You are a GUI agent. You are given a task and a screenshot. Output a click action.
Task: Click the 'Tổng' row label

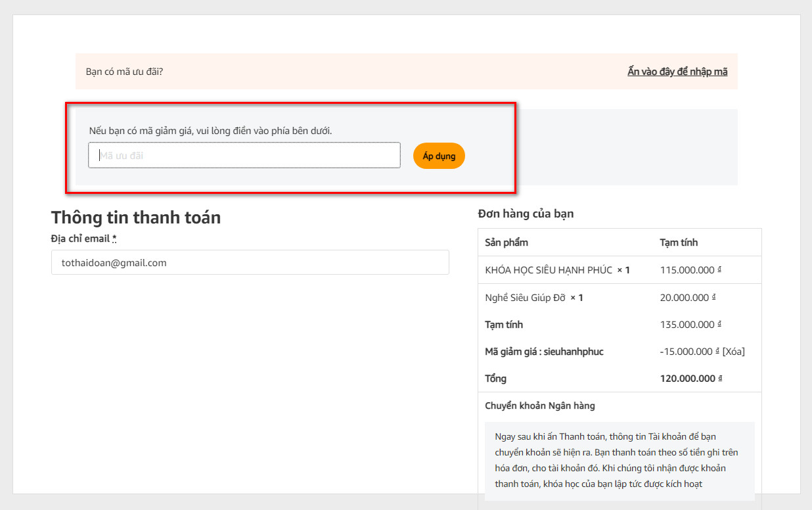[x=495, y=379]
